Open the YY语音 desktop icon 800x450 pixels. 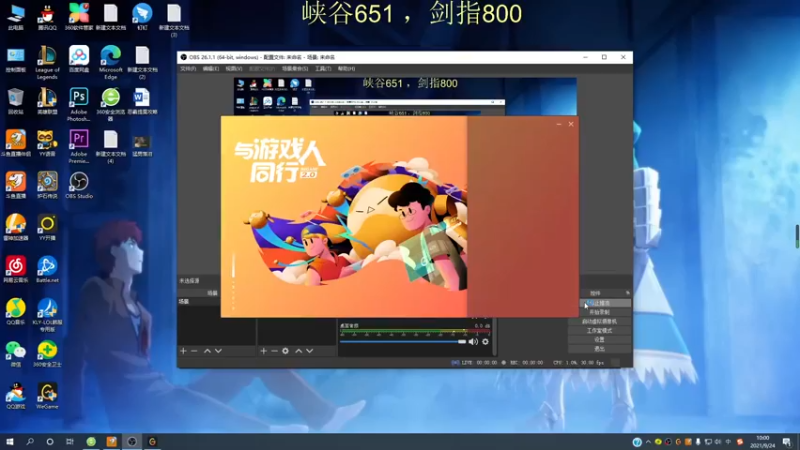tap(47, 143)
